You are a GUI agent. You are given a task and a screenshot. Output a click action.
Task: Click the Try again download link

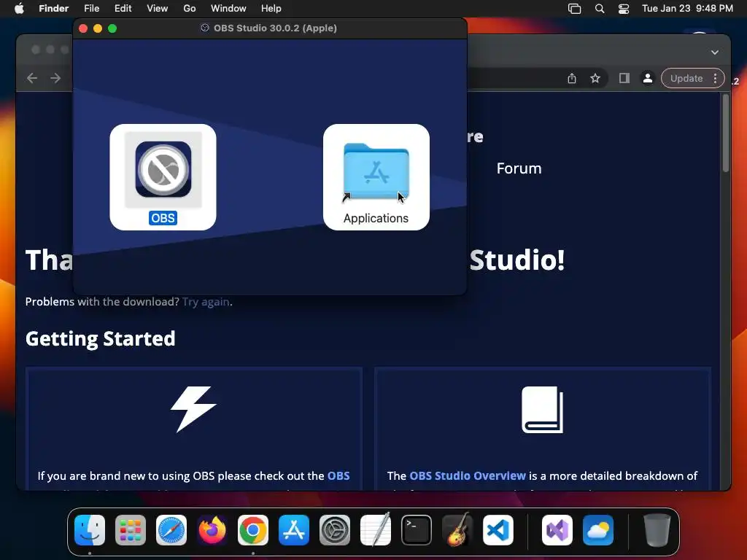[206, 302]
